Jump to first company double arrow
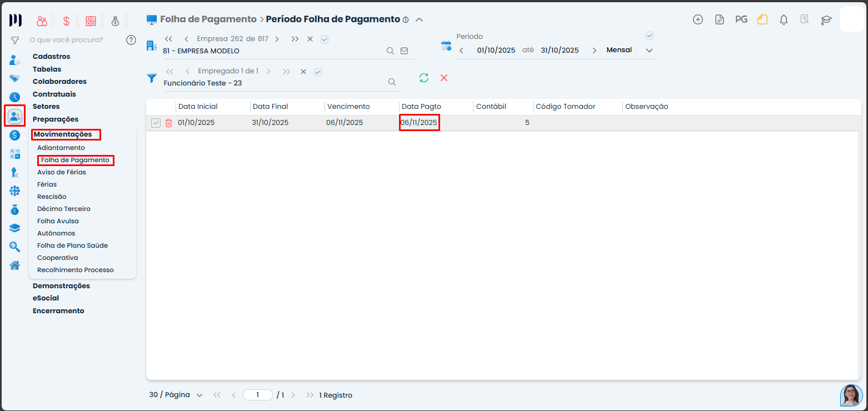Screen dimensions: 868x411 [168, 39]
